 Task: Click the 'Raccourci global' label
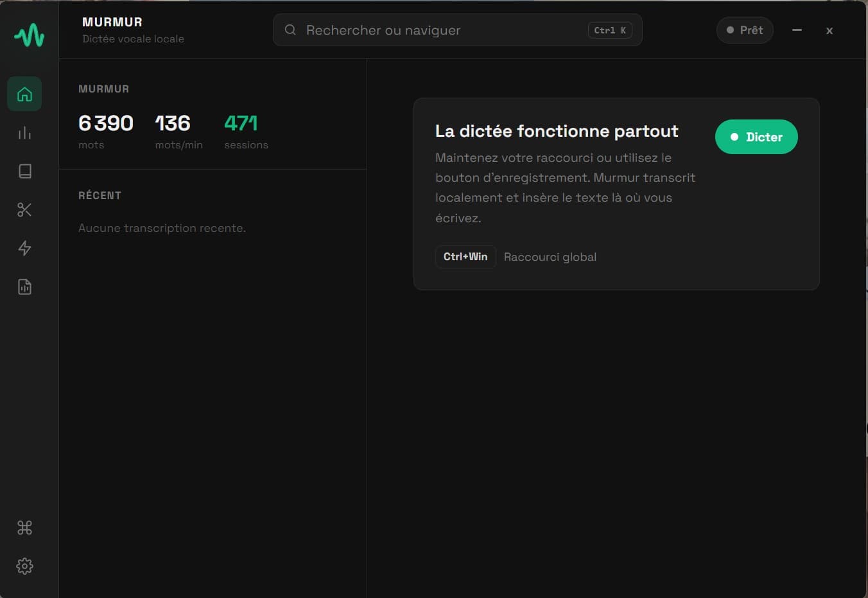[550, 257]
